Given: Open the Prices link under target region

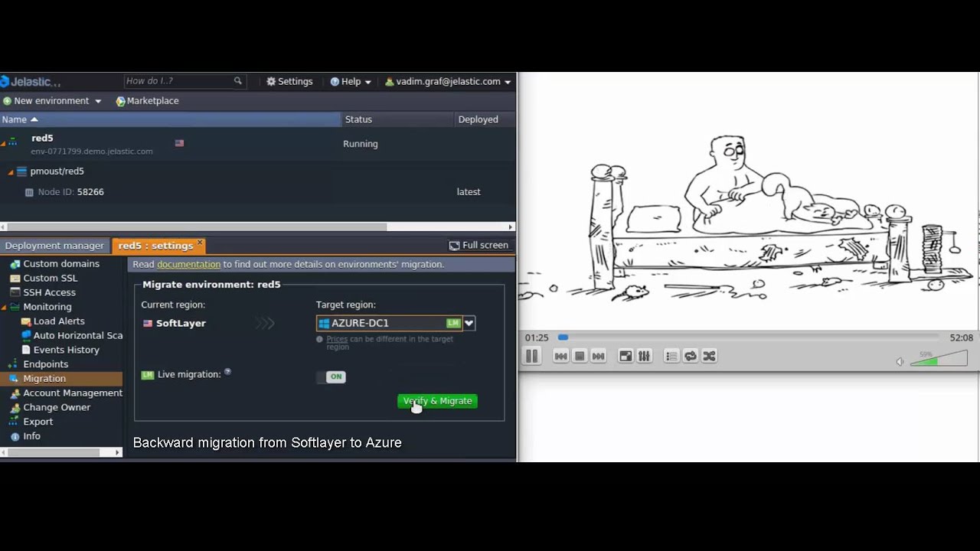Looking at the screenshot, I should point(337,339).
